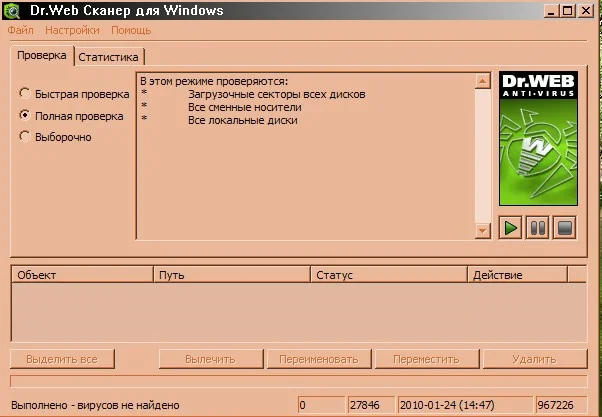The width and height of the screenshot is (602, 417).
Task: Click the Dr.WEB Anti-Virus spider logo
Action: (538, 139)
